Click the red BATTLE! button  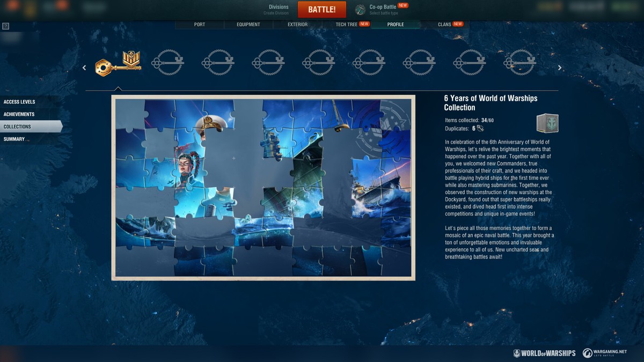tap(322, 10)
